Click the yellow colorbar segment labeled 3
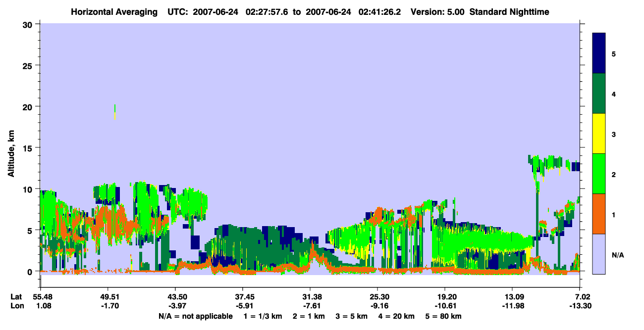Viewport: 644px width, 330px height. 599,134
